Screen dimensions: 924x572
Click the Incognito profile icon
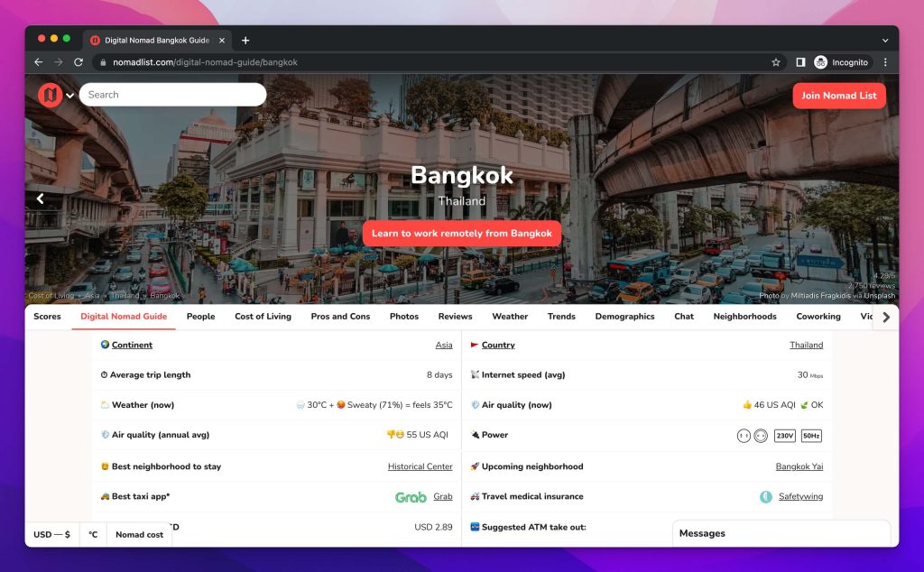[821, 62]
